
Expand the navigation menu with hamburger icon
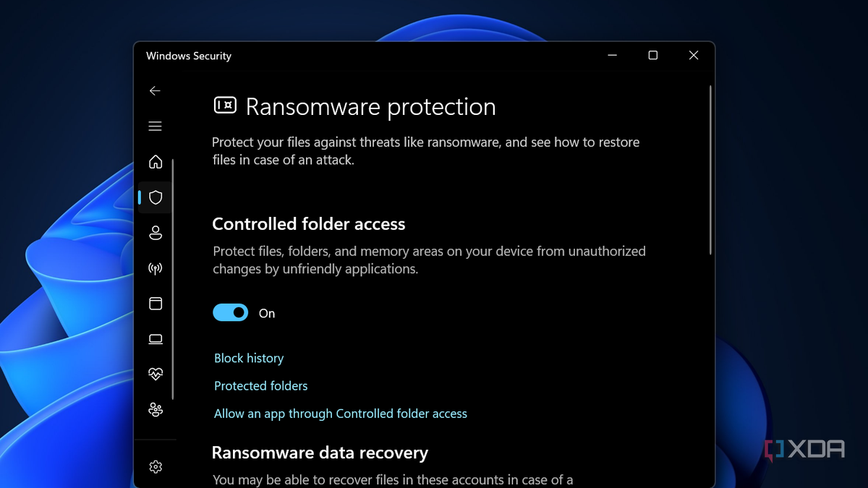[155, 125]
